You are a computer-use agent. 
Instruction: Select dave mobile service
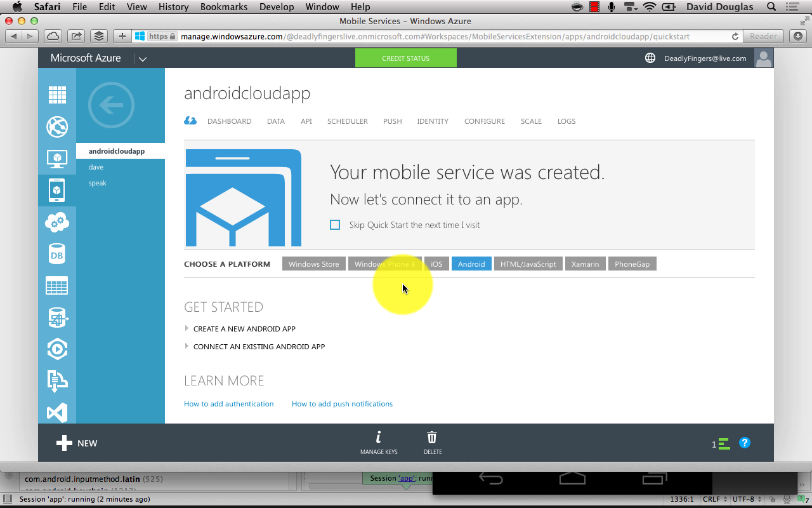(x=96, y=167)
